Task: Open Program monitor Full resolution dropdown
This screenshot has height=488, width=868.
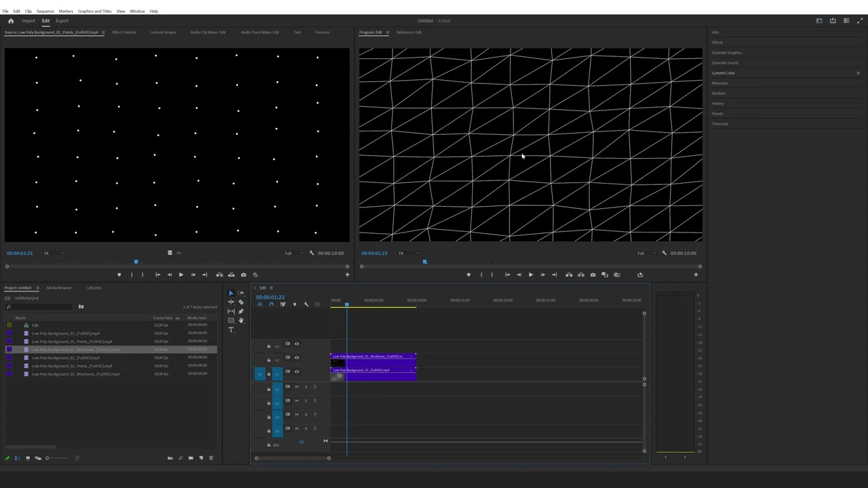Action: [648, 253]
